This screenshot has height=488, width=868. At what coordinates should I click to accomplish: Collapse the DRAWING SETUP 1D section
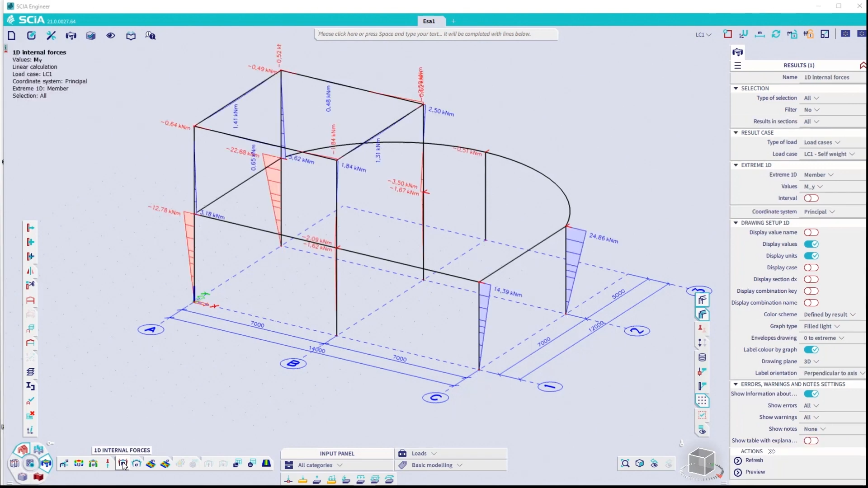736,223
